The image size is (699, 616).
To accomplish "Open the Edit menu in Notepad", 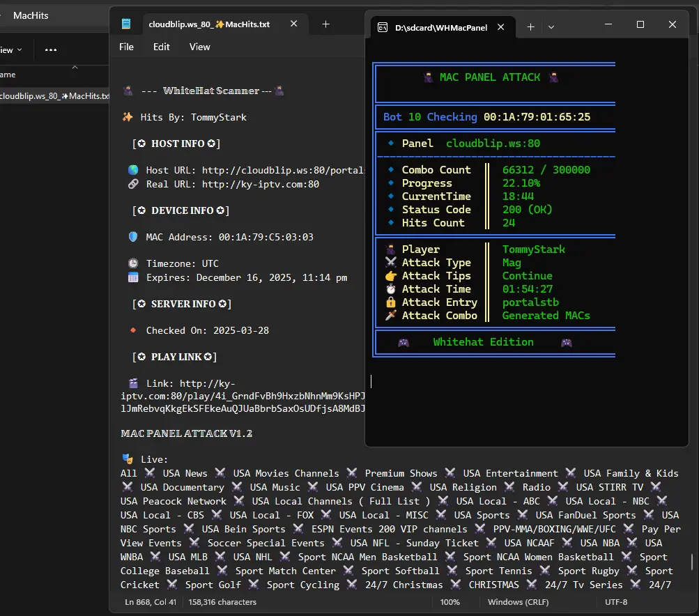I will [162, 47].
